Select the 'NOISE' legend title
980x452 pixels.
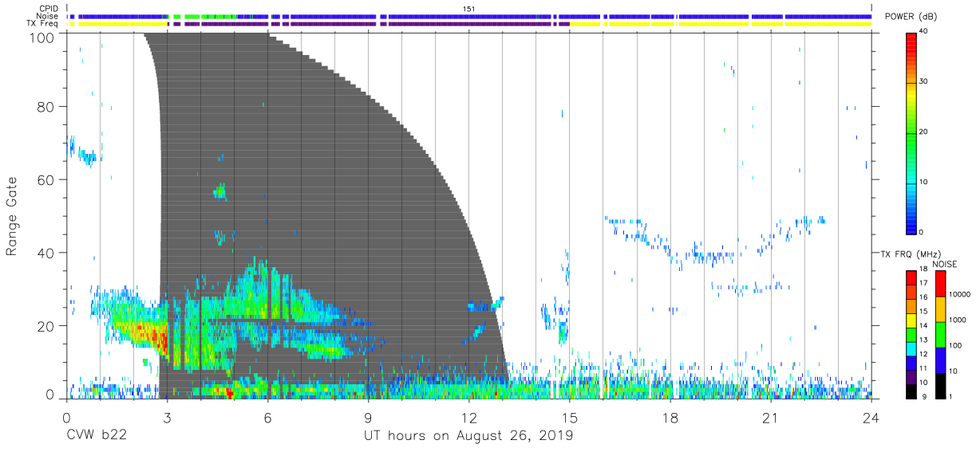click(945, 264)
